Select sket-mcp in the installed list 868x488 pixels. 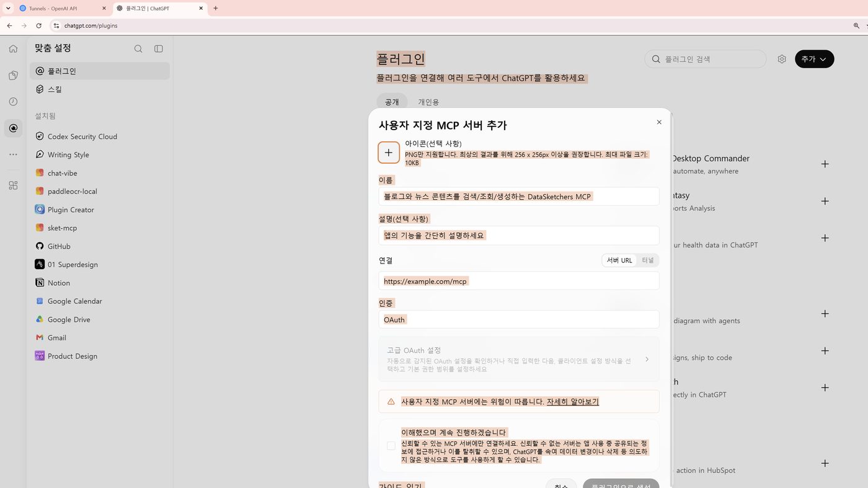click(99, 228)
